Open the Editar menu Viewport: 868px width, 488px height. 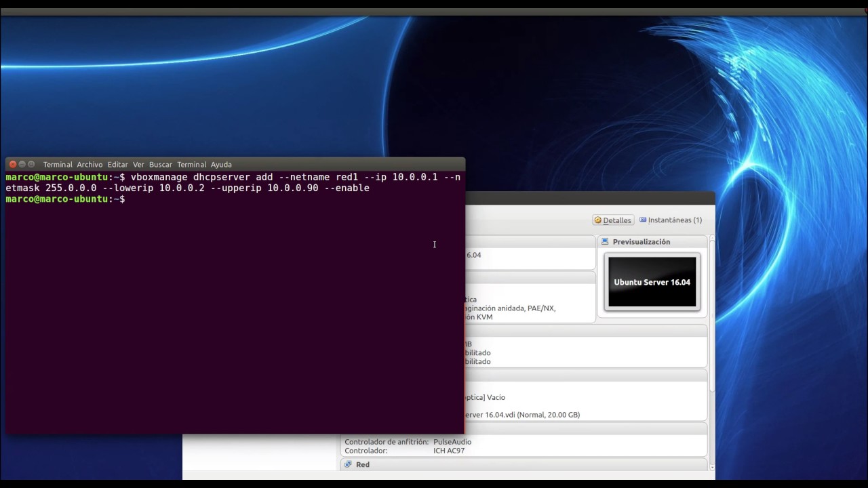point(117,165)
